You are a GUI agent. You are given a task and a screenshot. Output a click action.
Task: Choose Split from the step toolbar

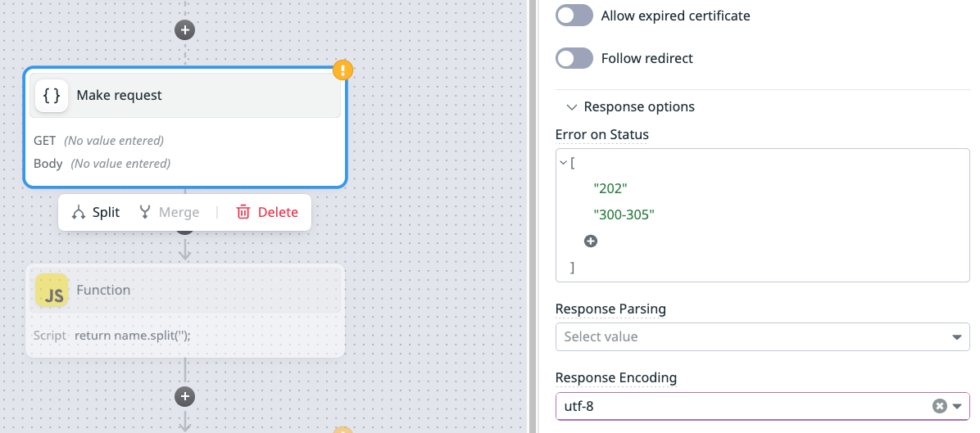[x=96, y=213]
